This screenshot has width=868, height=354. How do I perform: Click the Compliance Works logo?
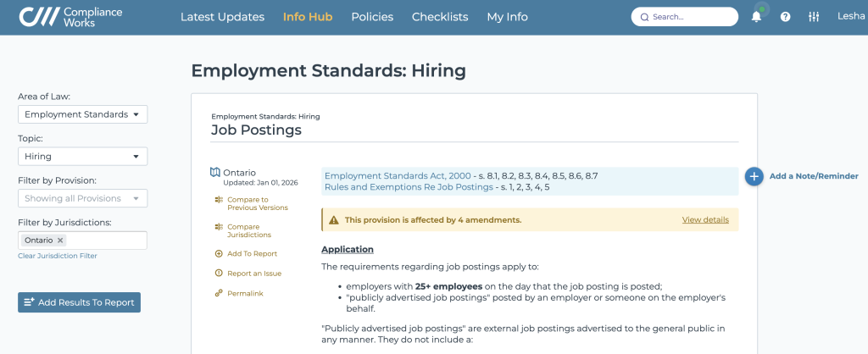tap(71, 17)
